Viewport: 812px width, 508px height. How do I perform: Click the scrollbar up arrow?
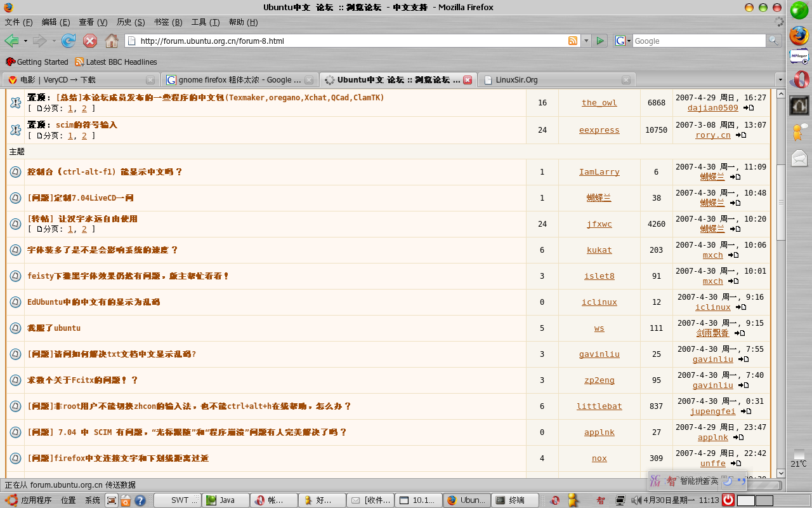pyautogui.click(x=780, y=95)
